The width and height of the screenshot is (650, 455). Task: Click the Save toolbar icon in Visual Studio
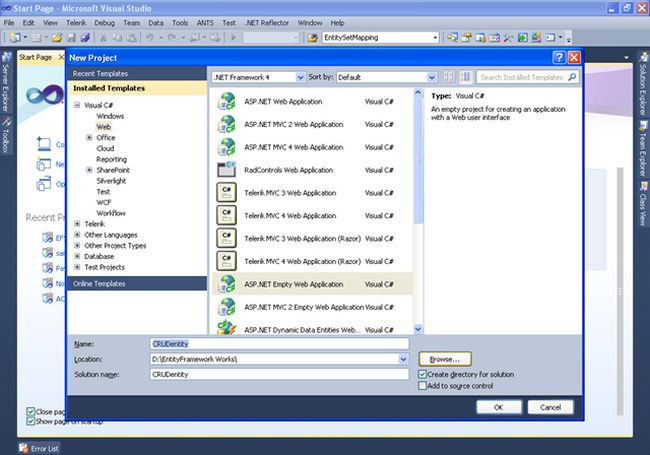point(71,38)
